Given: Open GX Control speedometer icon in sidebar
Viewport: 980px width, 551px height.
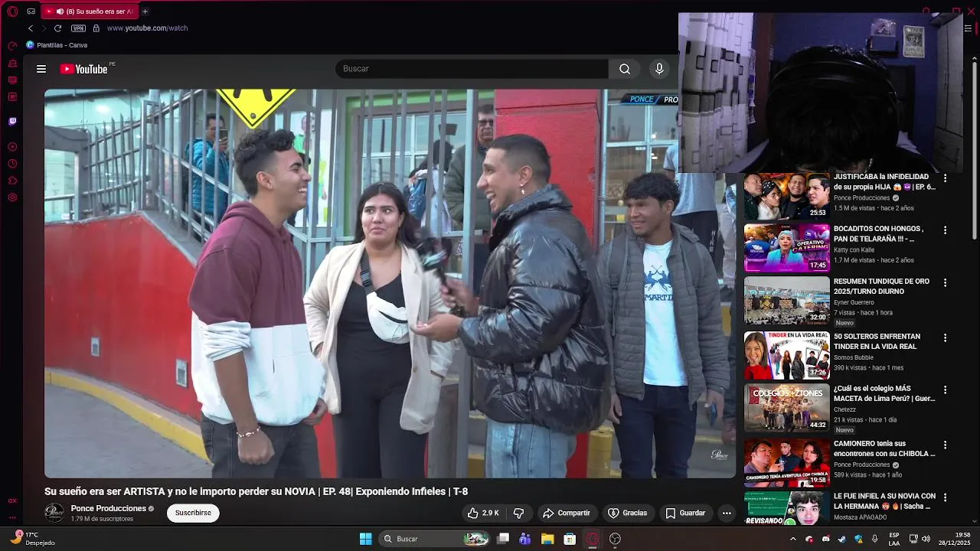Looking at the screenshot, I should (12, 46).
